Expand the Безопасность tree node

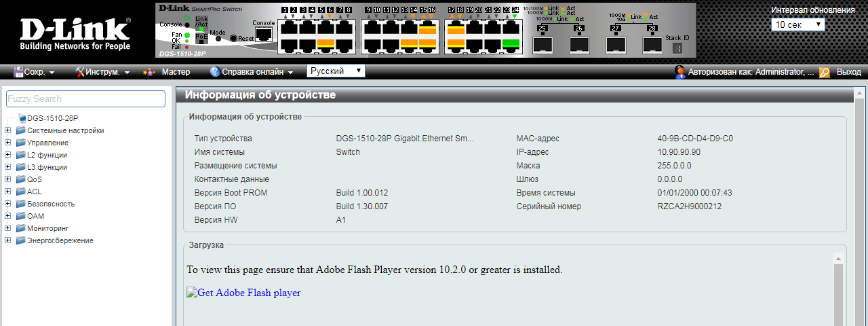click(7, 204)
